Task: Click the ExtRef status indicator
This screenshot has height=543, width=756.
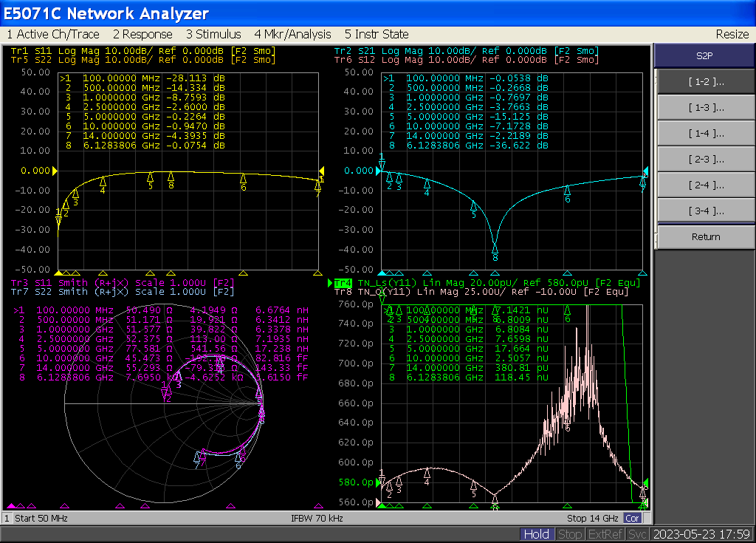Action: click(x=605, y=534)
